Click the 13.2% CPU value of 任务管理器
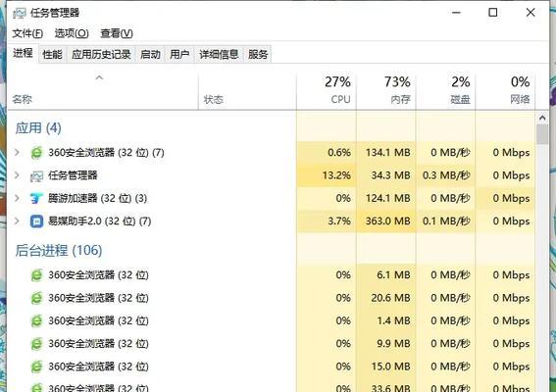The width and height of the screenshot is (556, 392). (336, 175)
